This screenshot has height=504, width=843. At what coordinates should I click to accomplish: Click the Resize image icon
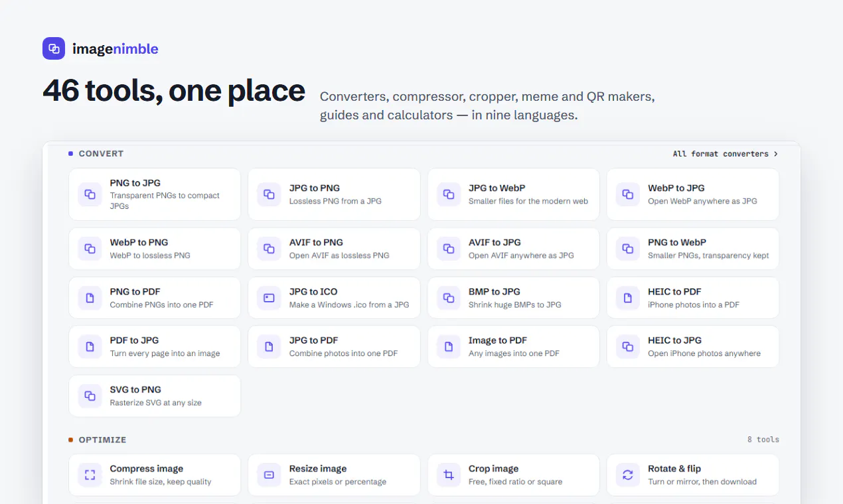pos(269,475)
